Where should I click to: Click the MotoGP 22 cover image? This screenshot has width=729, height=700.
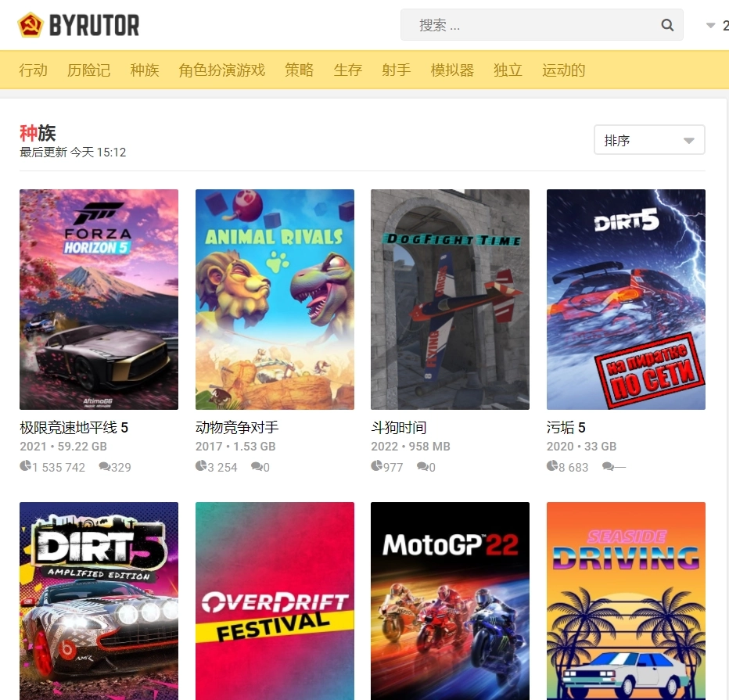(450, 601)
